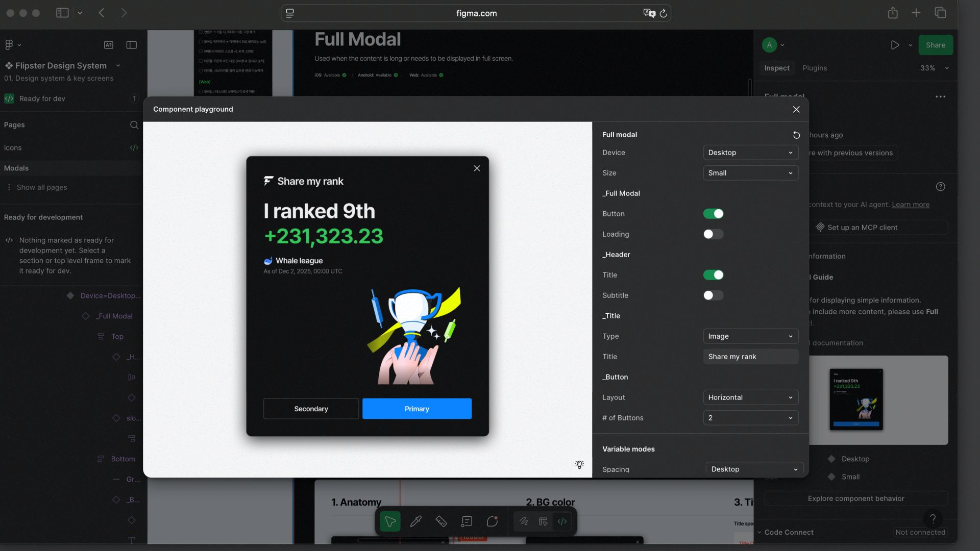This screenshot has width=980, height=551.
Task: Open the Device dropdown set to Desktop
Action: point(750,153)
